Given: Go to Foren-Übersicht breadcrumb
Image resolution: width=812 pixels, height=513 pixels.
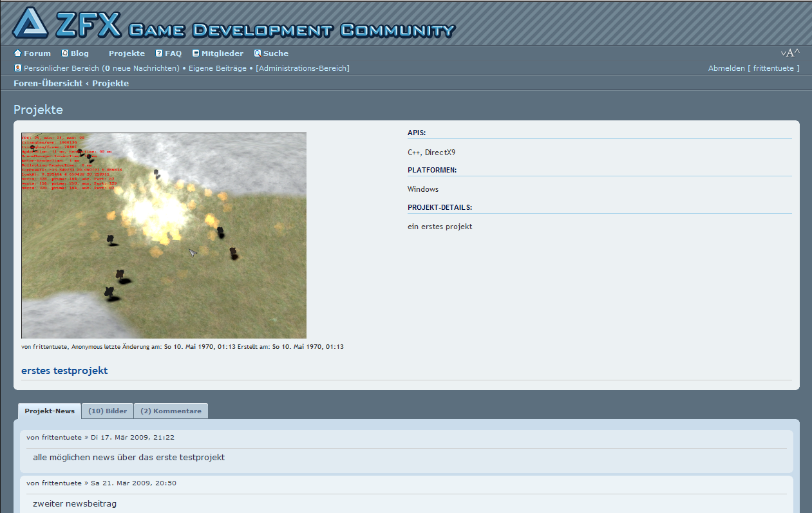Looking at the screenshot, I should pos(48,84).
